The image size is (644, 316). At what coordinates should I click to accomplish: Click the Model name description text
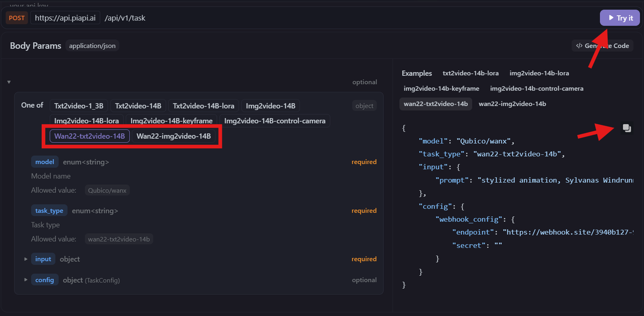click(x=51, y=176)
